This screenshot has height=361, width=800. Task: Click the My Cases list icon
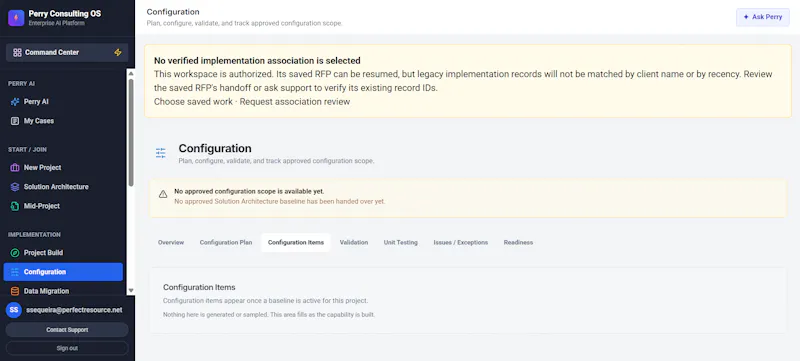[x=15, y=121]
